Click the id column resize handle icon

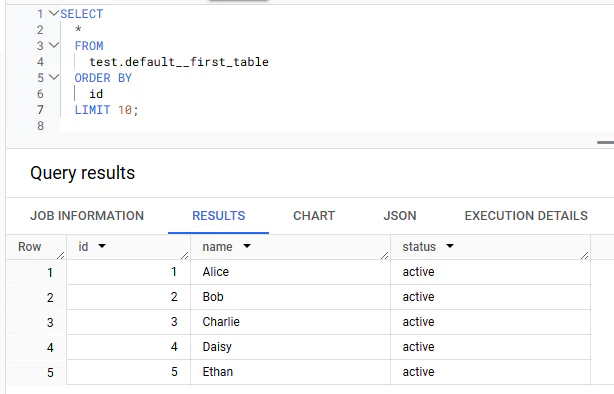tap(184, 255)
